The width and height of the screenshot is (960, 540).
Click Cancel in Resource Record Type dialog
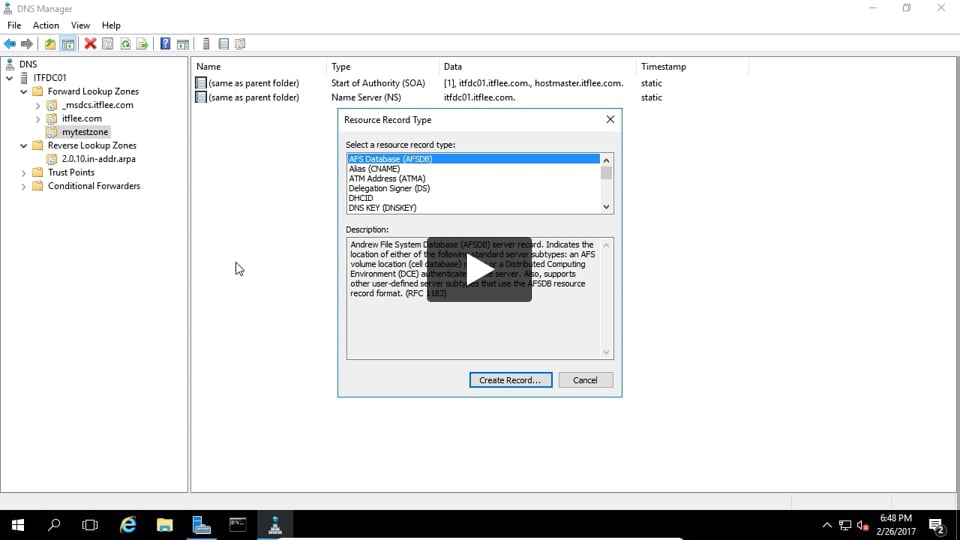[585, 380]
